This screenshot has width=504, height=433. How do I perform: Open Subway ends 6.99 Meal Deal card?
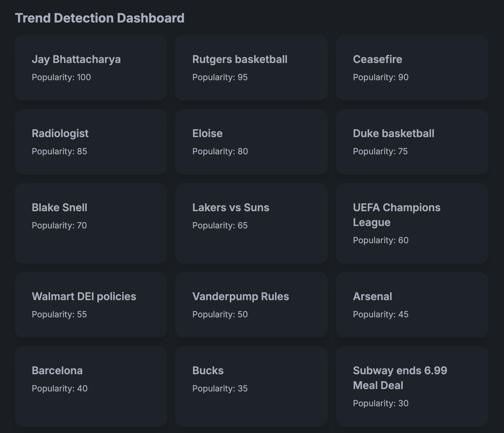click(x=412, y=386)
